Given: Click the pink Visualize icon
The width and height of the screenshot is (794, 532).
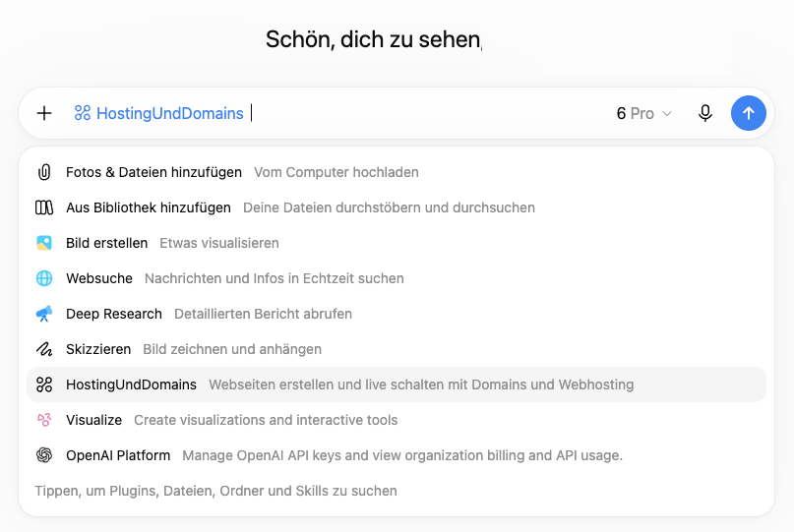Looking at the screenshot, I should (44, 420).
